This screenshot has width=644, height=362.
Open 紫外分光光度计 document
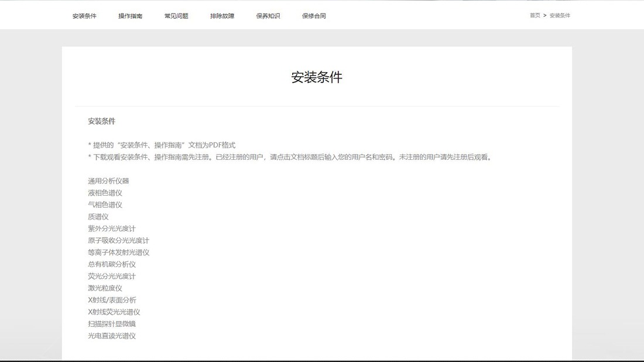tap(112, 228)
